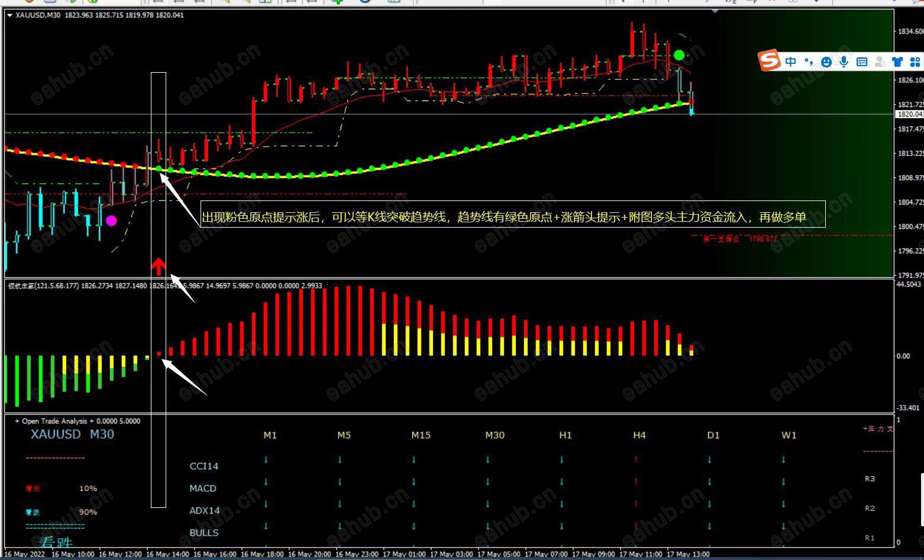Click BULLS arrow in M30 column

coord(488,526)
